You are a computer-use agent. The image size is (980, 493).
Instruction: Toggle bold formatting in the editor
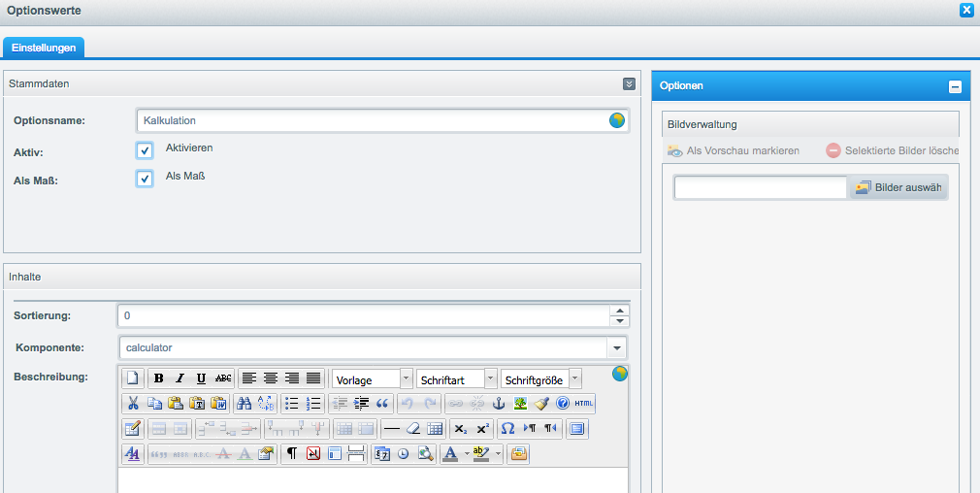click(159, 378)
